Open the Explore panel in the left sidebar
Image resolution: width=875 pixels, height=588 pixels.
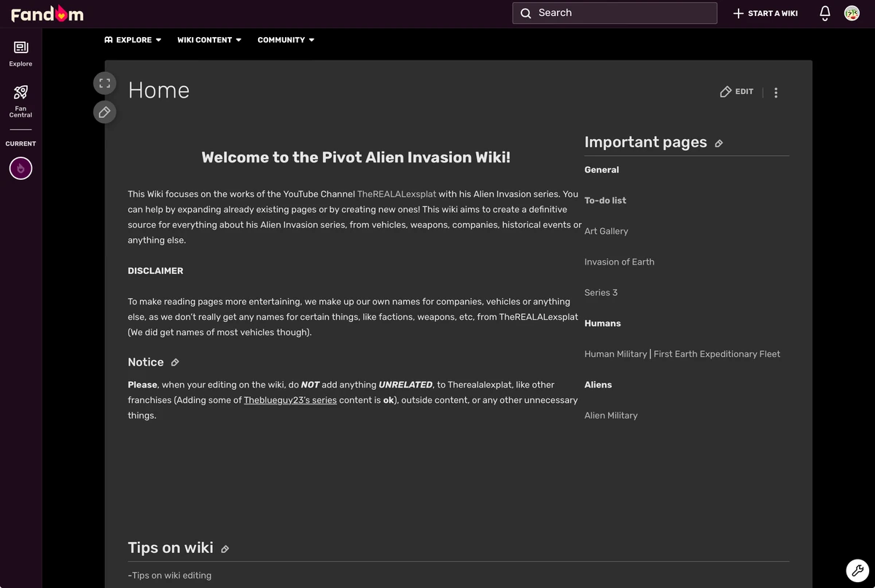pos(20,53)
